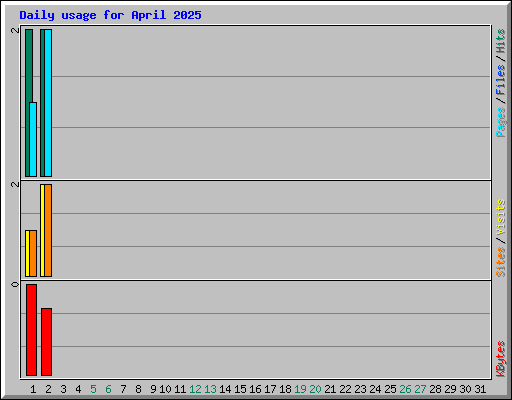The image size is (512, 400).
Task: Click the cyan 'Pages' legend label
Action: click(501, 122)
